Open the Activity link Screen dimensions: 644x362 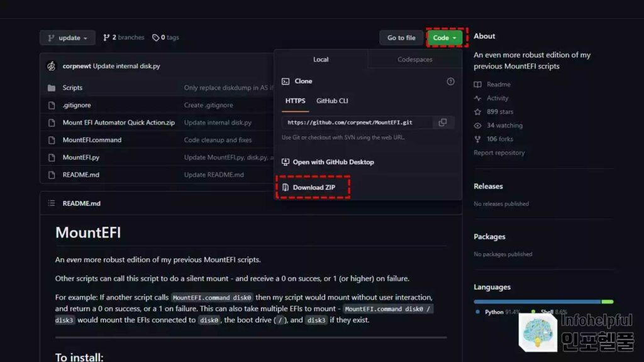pyautogui.click(x=497, y=98)
